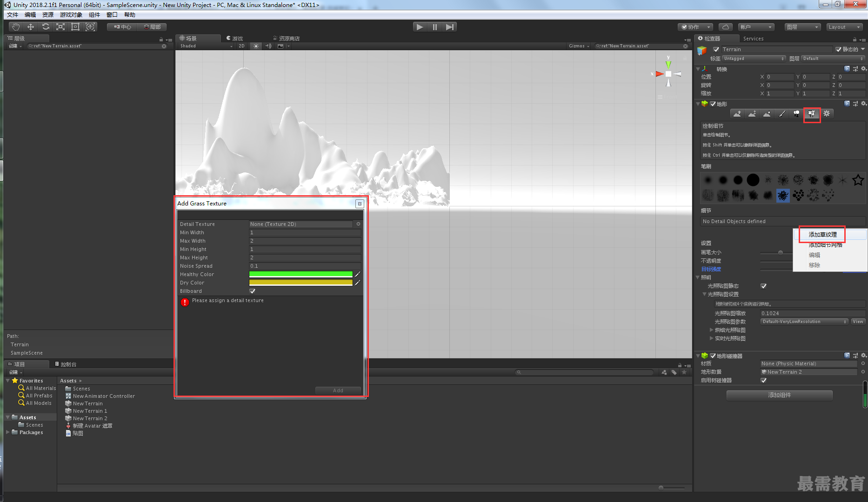Toggle scene audio speaker icon
Image resolution: width=868 pixels, height=502 pixels.
tap(268, 46)
